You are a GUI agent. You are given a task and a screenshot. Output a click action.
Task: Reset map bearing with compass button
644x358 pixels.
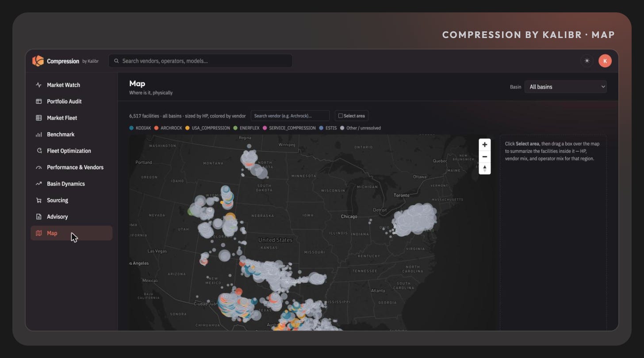pos(485,168)
